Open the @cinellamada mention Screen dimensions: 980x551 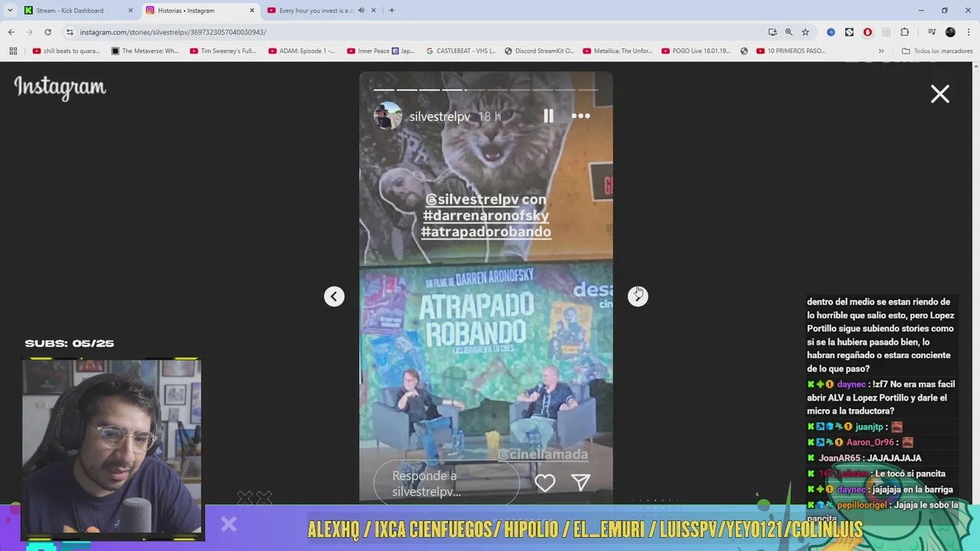point(543,455)
